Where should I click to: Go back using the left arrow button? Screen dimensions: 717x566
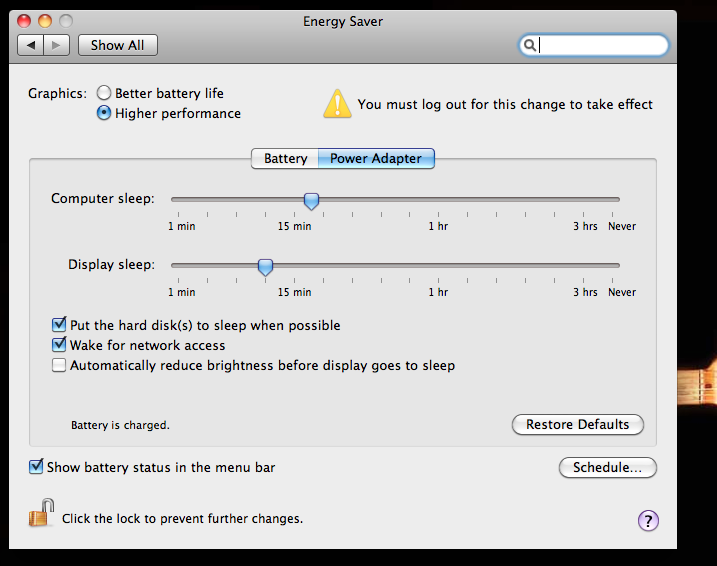point(31,45)
